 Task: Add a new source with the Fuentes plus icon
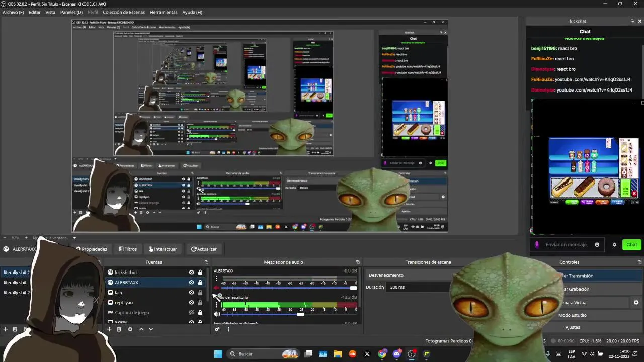[109, 329]
